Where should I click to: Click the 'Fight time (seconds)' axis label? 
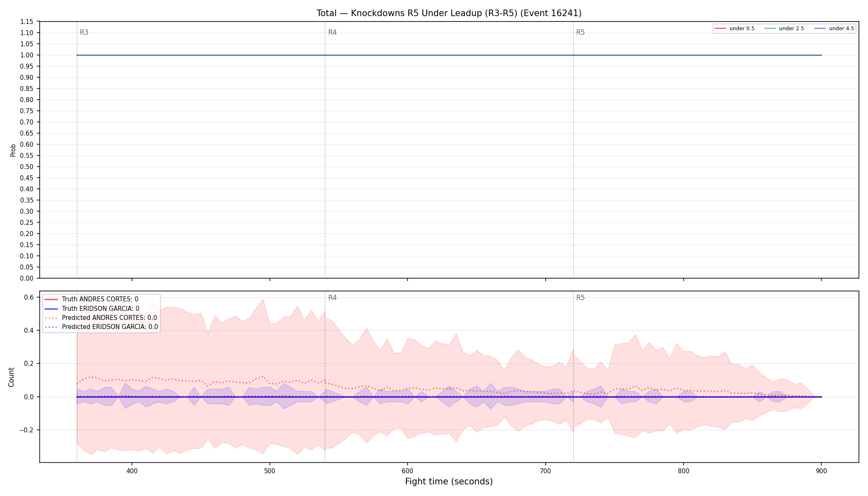click(449, 482)
